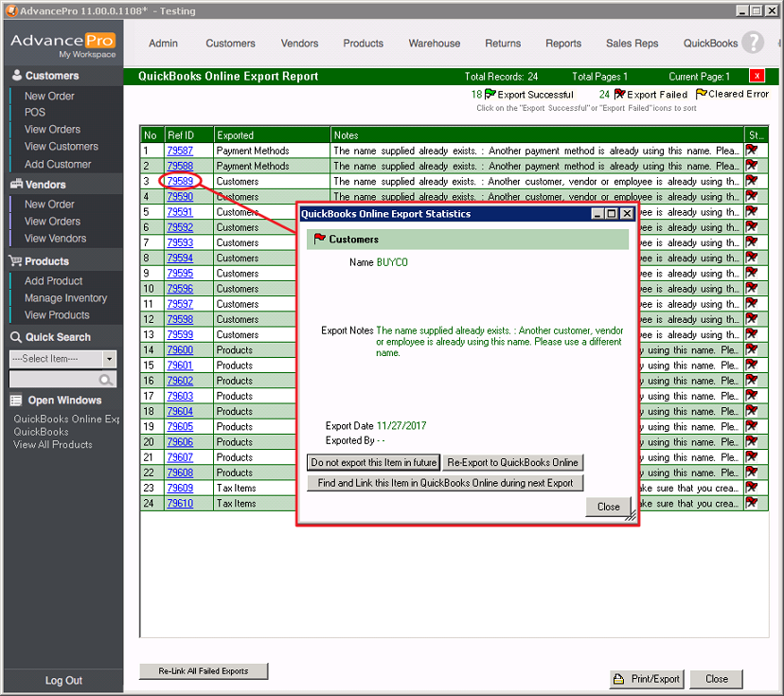Click the failed status flag for row 79610
This screenshot has height=696, width=784.
point(751,503)
